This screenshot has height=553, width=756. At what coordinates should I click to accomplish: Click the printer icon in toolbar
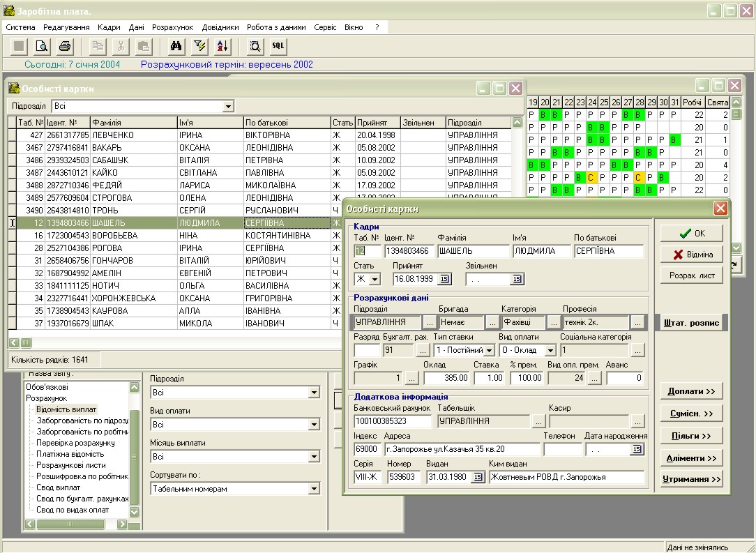(65, 47)
